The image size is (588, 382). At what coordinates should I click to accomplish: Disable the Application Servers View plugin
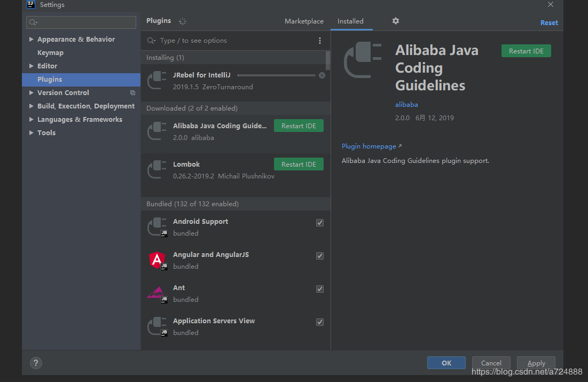320,322
